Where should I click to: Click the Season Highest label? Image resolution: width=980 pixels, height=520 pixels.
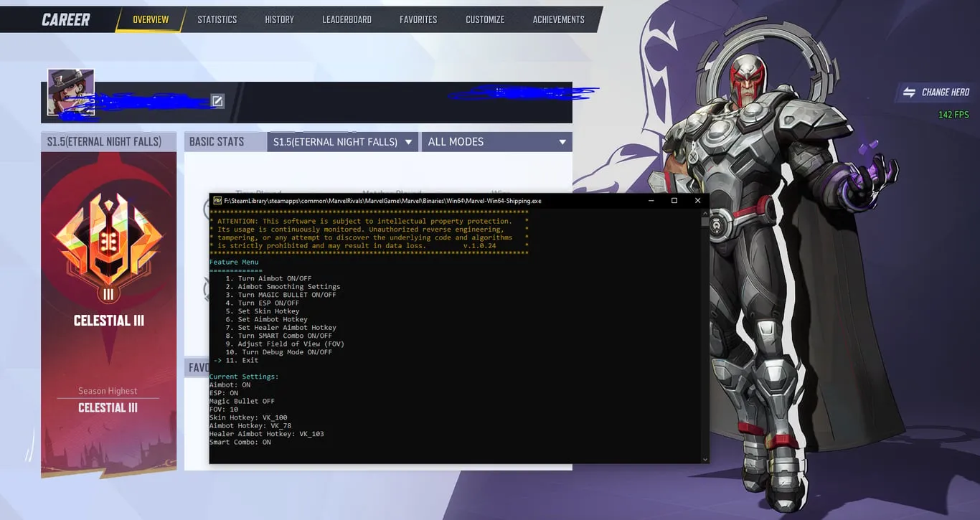(108, 391)
